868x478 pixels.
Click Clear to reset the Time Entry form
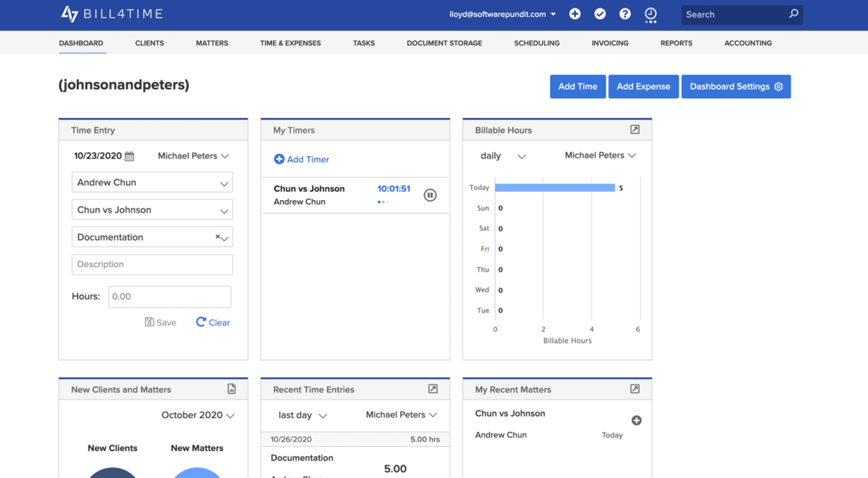click(x=212, y=322)
